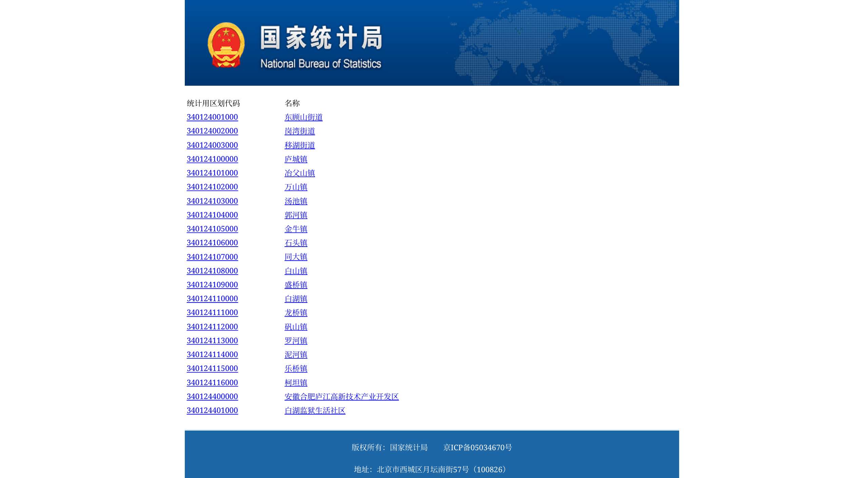Go to the 矾山镇 link

[x=296, y=327]
